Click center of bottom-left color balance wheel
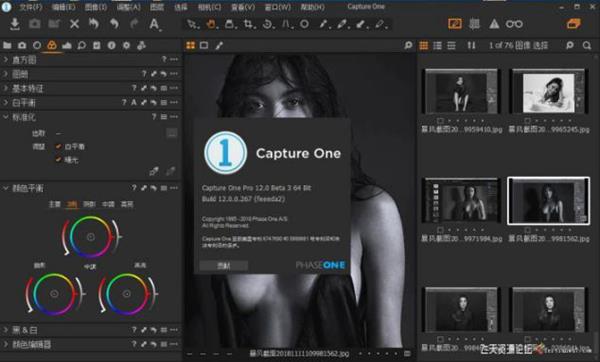600x362 pixels. pyautogui.click(x=54, y=294)
